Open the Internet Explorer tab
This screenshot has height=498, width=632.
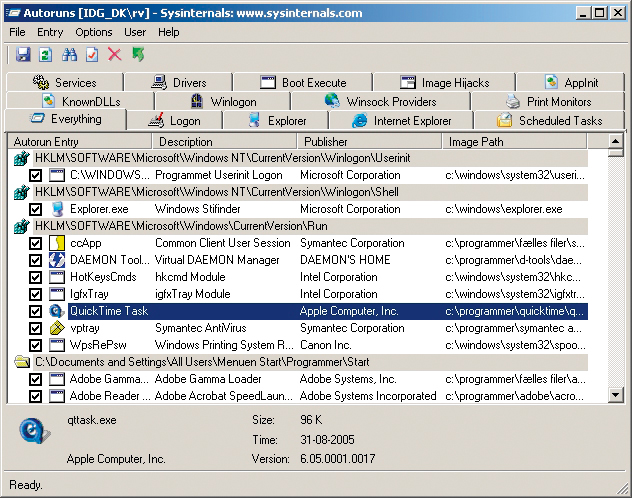click(x=401, y=120)
